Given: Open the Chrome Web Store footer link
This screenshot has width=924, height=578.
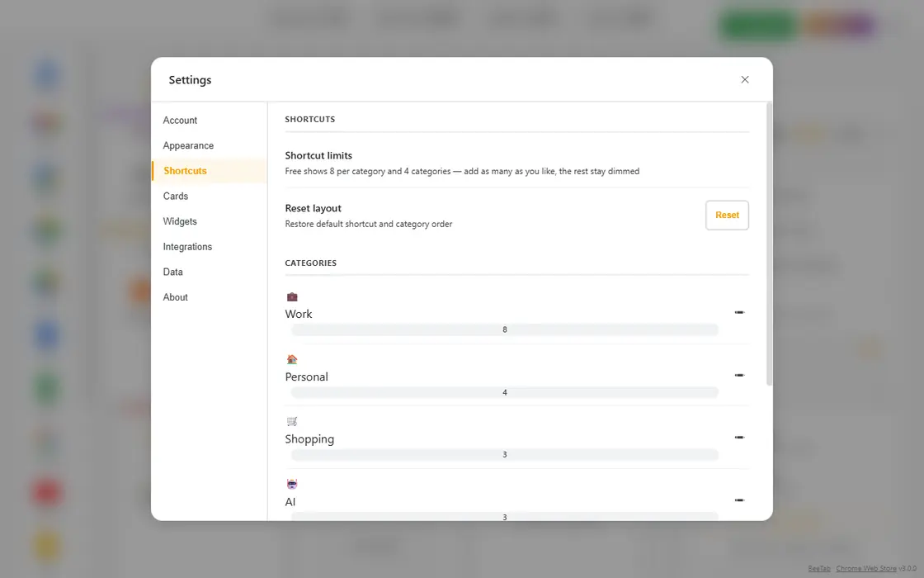Looking at the screenshot, I should pyautogui.click(x=866, y=569).
